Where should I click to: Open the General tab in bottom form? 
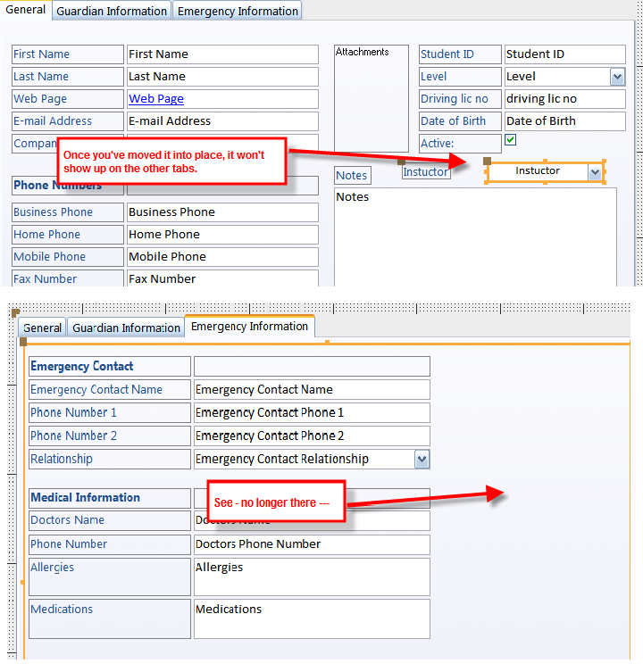[42, 328]
